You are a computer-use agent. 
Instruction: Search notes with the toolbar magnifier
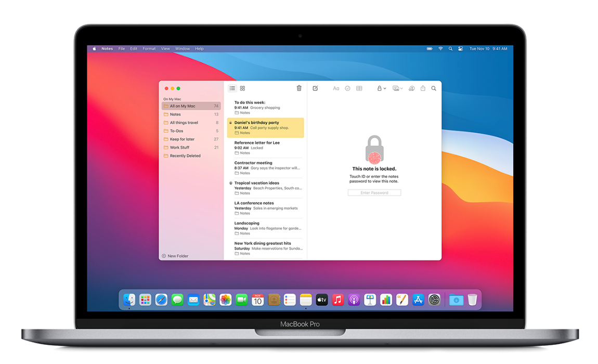(x=434, y=88)
